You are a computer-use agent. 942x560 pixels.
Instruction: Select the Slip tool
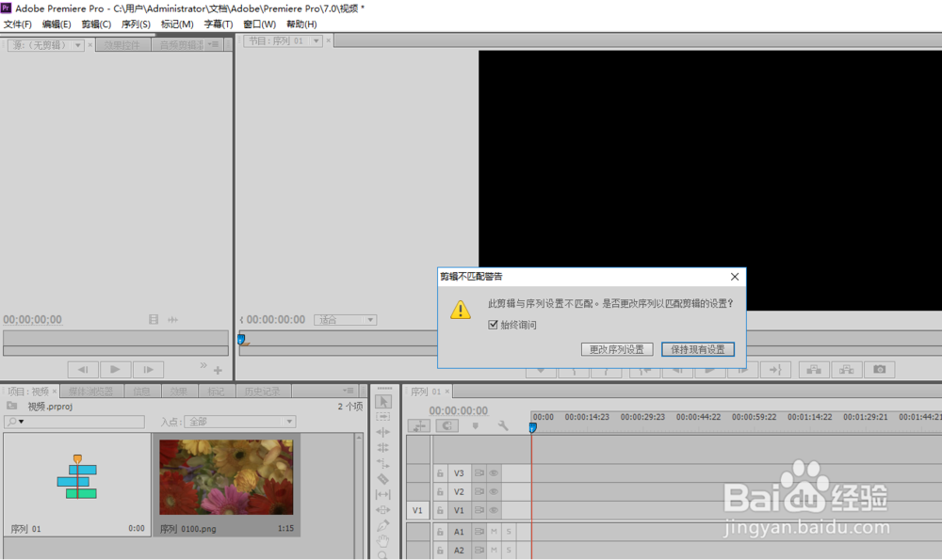click(383, 494)
